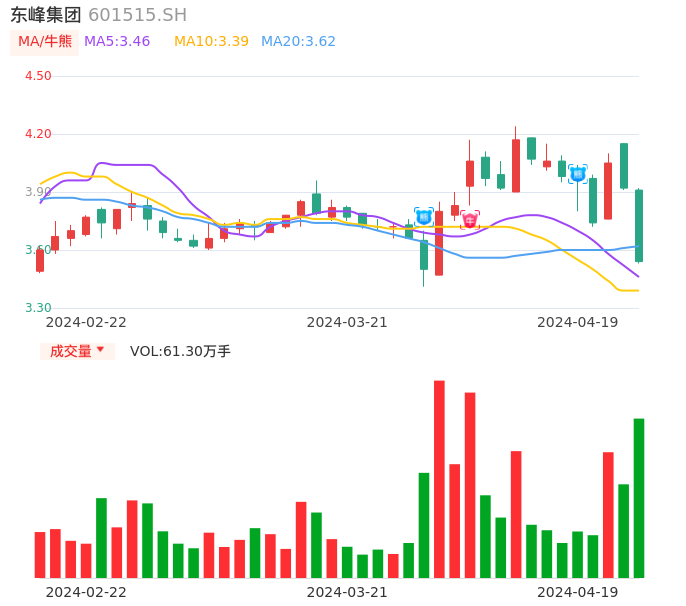Click the 4.50 price axis label
This screenshot has width=686, height=606.
point(38,76)
